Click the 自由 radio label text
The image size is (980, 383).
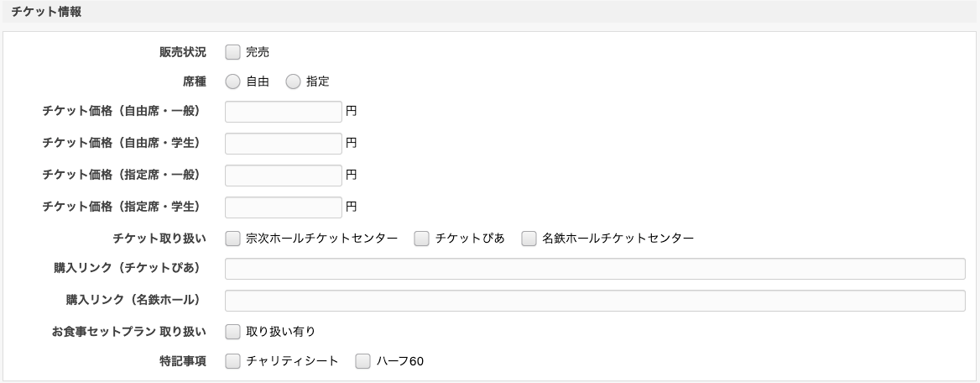[258, 81]
